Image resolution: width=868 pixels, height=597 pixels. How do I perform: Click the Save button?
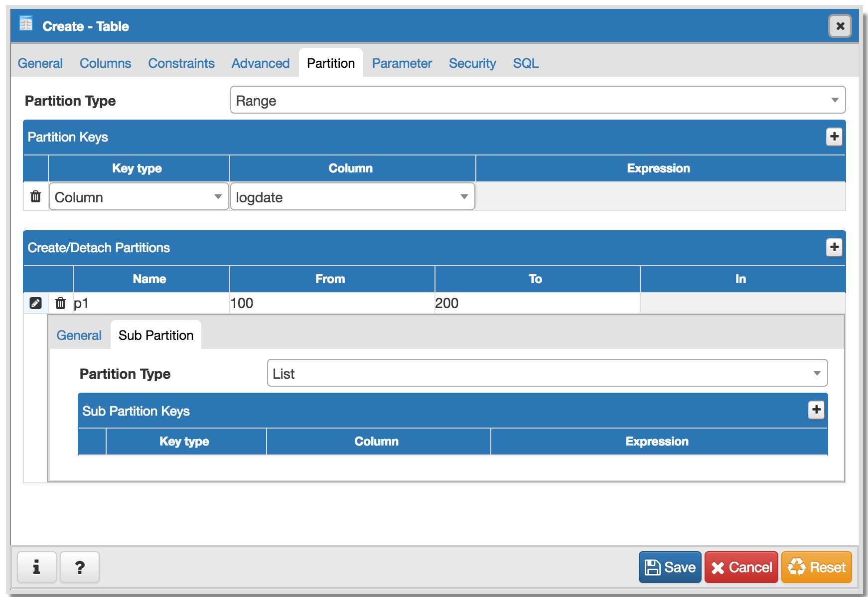(x=670, y=567)
